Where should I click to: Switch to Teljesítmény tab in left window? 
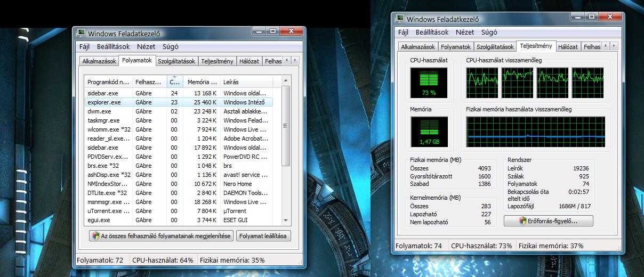(x=217, y=61)
